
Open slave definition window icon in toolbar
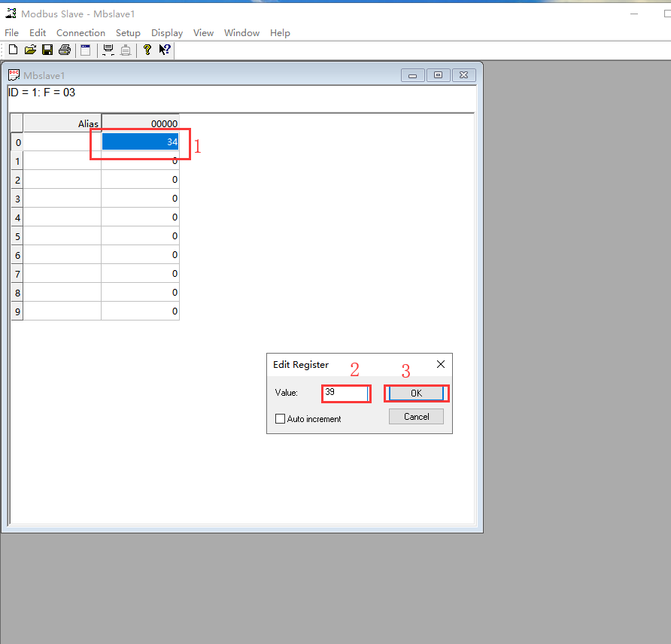pyautogui.click(x=85, y=50)
